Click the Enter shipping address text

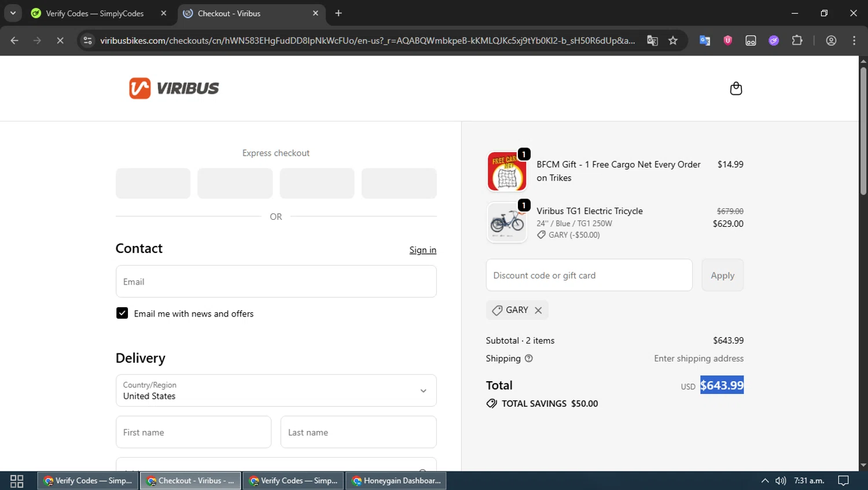(698, 359)
